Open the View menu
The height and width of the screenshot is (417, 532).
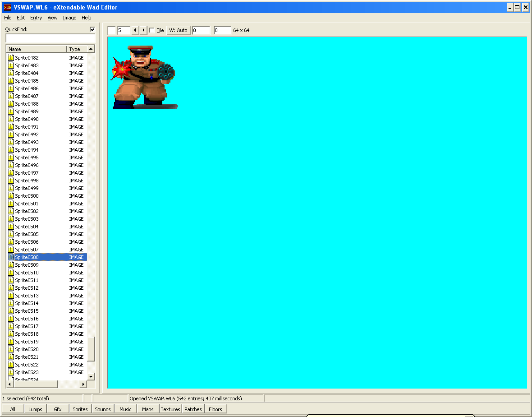(52, 18)
